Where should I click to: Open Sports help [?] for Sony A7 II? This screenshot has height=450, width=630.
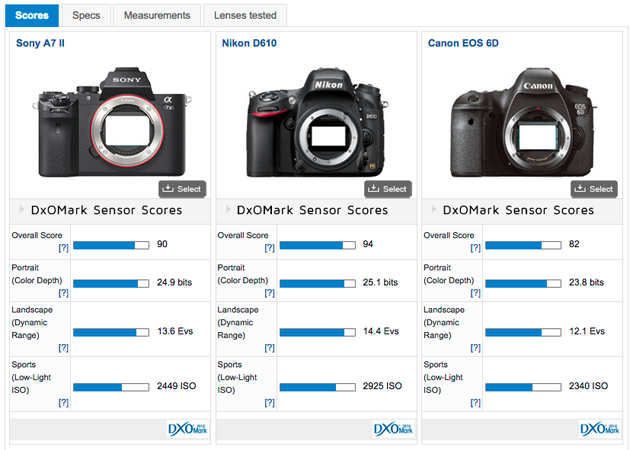[x=63, y=402]
